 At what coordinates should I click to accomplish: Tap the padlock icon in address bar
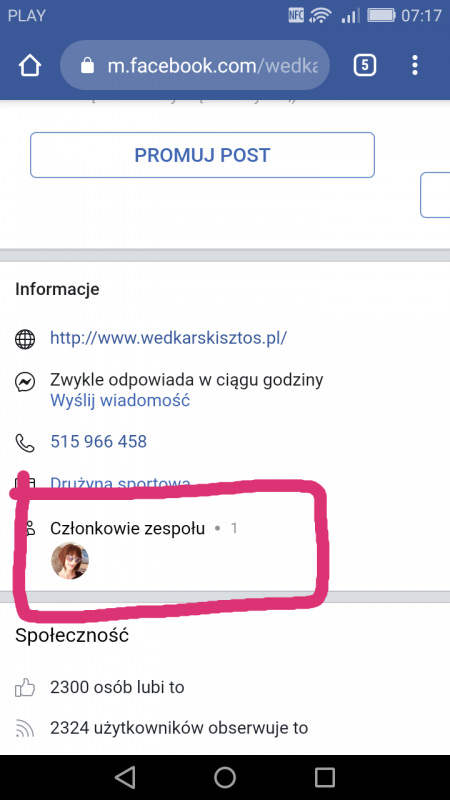pyautogui.click(x=88, y=65)
